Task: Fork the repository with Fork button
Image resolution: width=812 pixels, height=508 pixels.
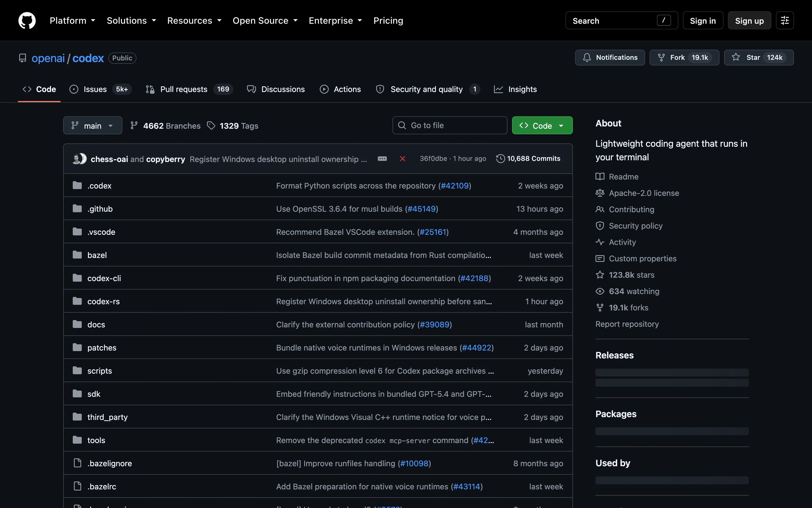Action: [x=684, y=58]
